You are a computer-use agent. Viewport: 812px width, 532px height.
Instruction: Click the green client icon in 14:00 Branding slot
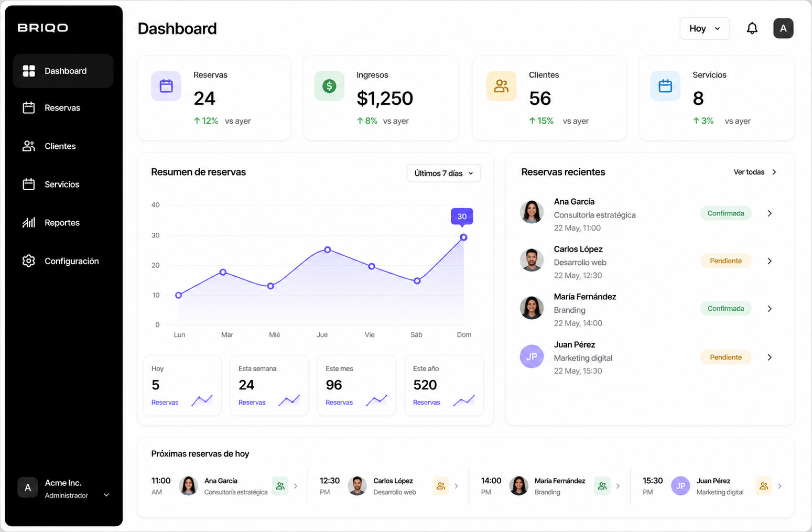coord(602,486)
